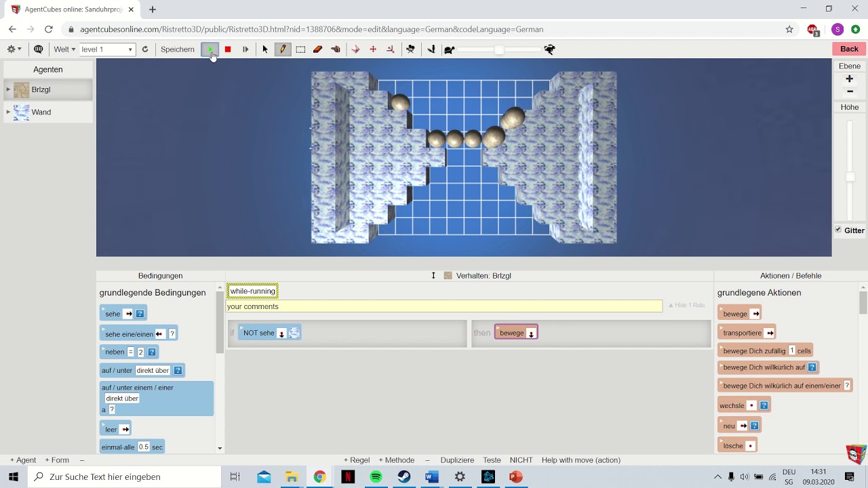The width and height of the screenshot is (868, 488).
Task: Expand the Wand agent entry
Action: tap(8, 112)
